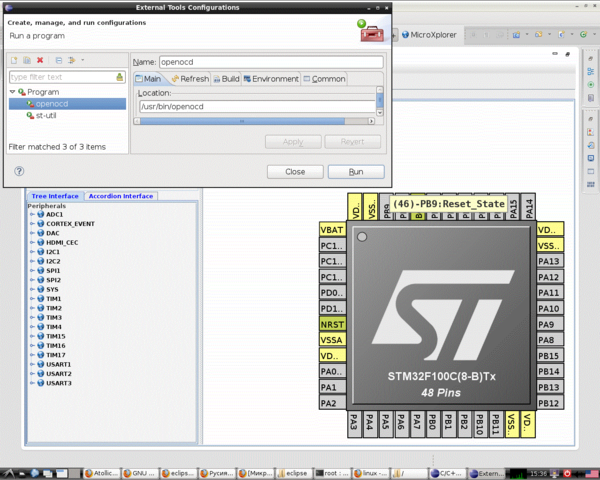Screen dimensions: 600x480
Task: Click the new launch configuration icon
Action: (14, 60)
